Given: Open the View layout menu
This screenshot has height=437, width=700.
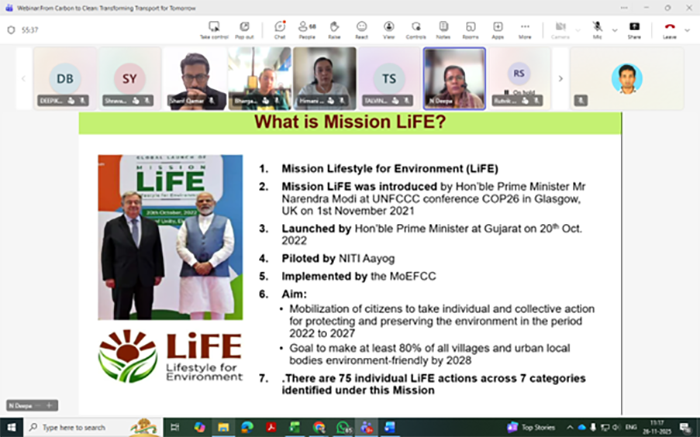Looking at the screenshot, I should point(389,28).
